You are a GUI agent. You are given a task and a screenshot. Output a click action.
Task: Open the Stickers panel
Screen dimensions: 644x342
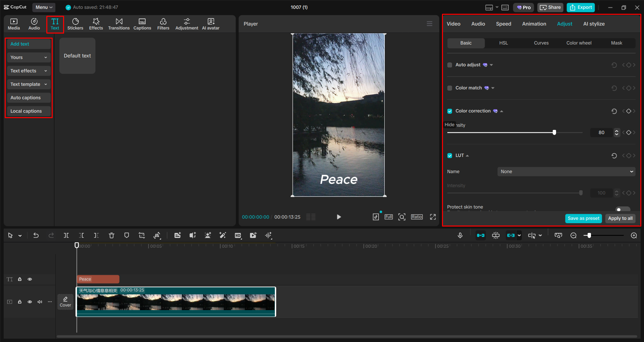tap(75, 23)
